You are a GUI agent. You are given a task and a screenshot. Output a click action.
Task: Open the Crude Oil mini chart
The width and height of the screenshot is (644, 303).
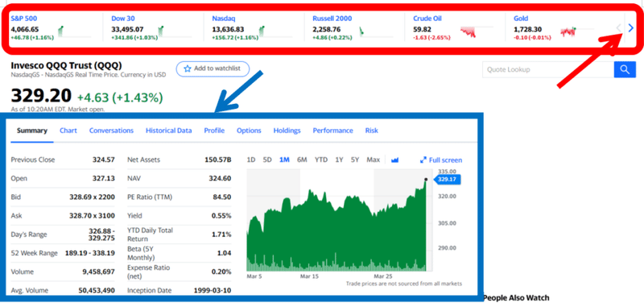(x=477, y=32)
